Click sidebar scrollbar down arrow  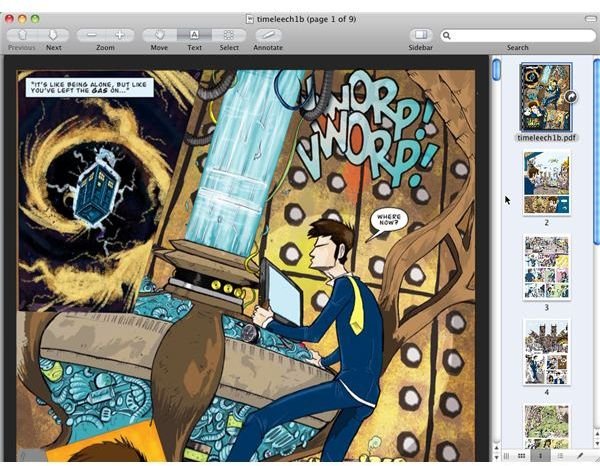pyautogui.click(x=597, y=443)
